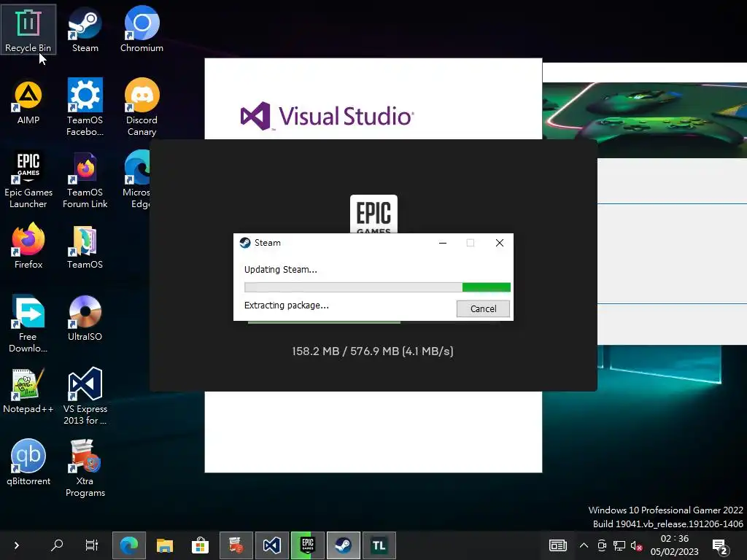Select Free Download Manager desktop icon
This screenshot has width=747, height=560.
pyautogui.click(x=28, y=324)
